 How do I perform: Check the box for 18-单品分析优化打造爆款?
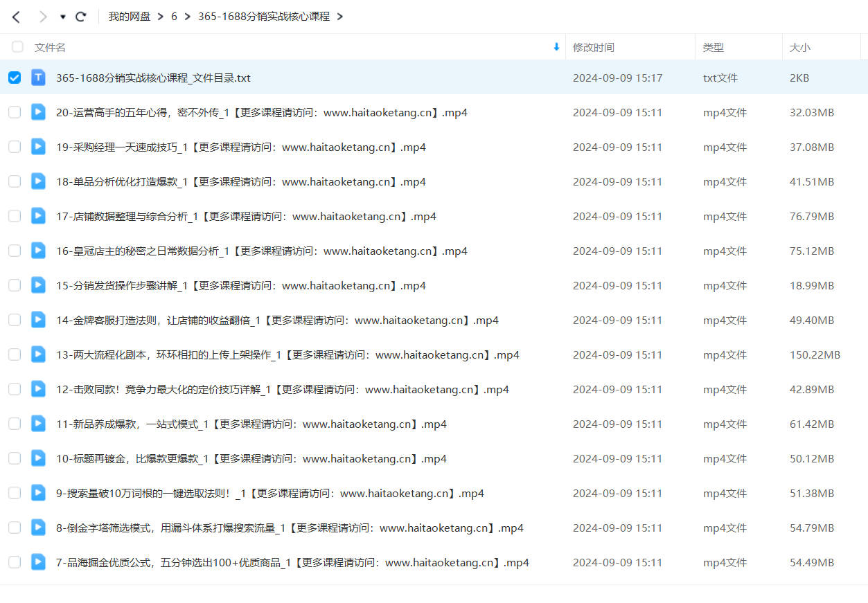click(15, 181)
